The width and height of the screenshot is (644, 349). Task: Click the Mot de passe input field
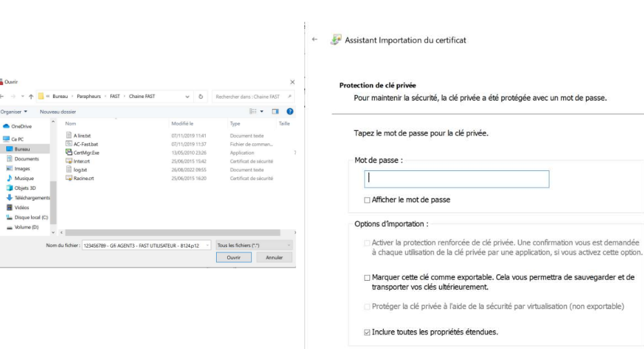coord(456,179)
